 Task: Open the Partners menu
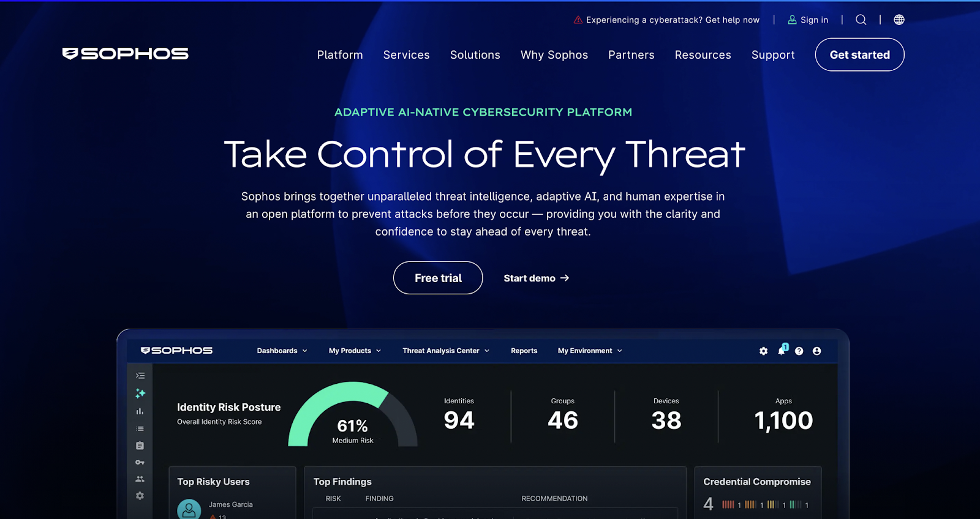(x=631, y=55)
